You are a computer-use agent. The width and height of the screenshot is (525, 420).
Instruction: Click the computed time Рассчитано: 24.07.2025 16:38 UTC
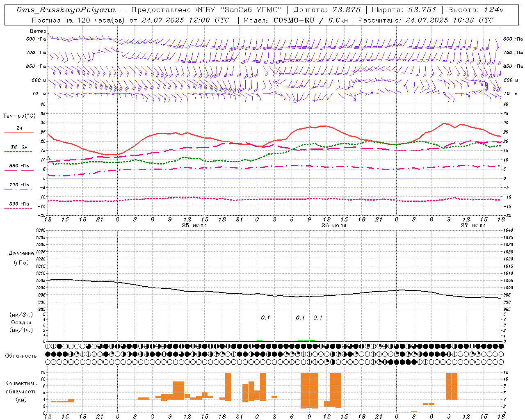(x=426, y=20)
